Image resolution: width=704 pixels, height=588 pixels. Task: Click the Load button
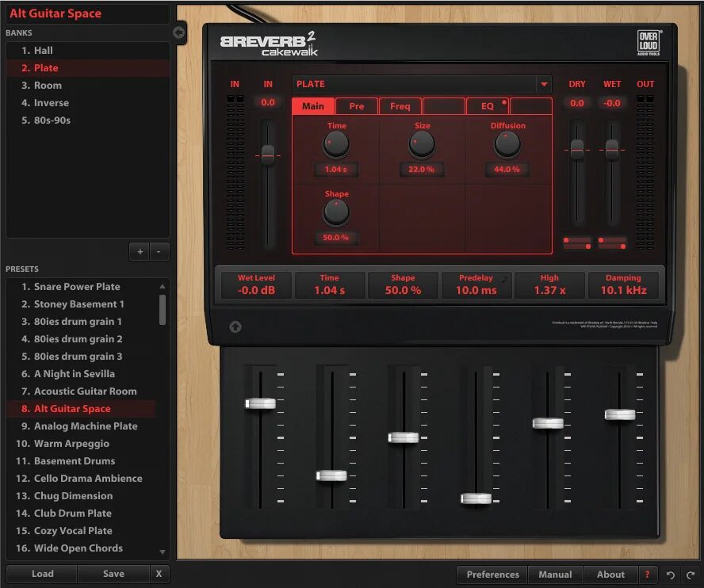[x=42, y=574]
